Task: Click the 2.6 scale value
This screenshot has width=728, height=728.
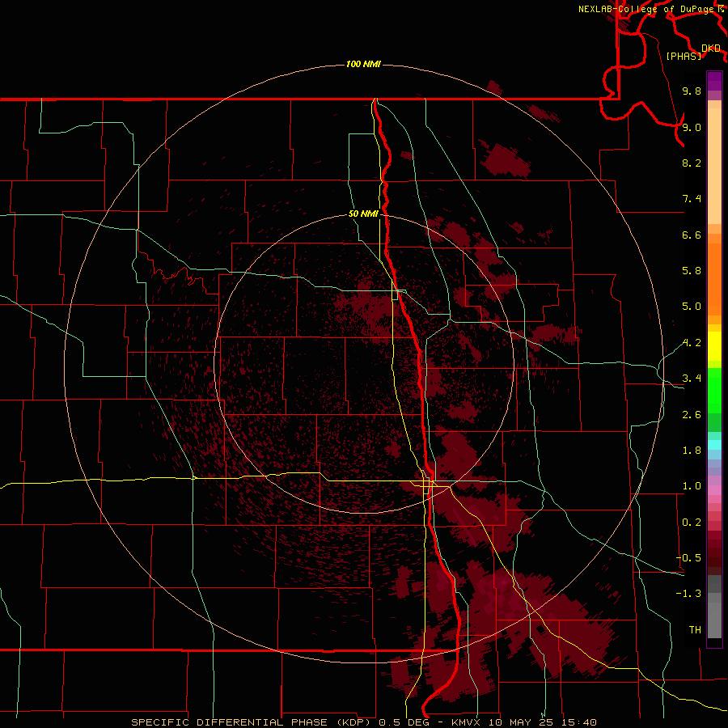Action: [692, 415]
